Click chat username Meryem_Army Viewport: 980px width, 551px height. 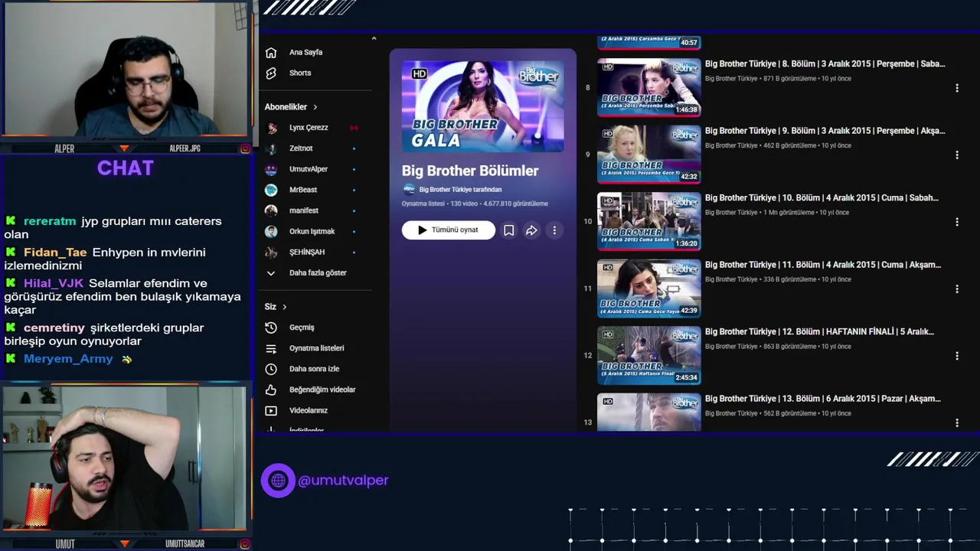tap(68, 359)
